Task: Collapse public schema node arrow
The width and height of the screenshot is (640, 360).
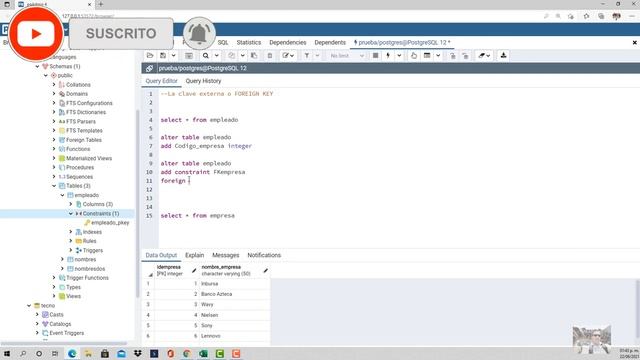Action: click(x=46, y=76)
